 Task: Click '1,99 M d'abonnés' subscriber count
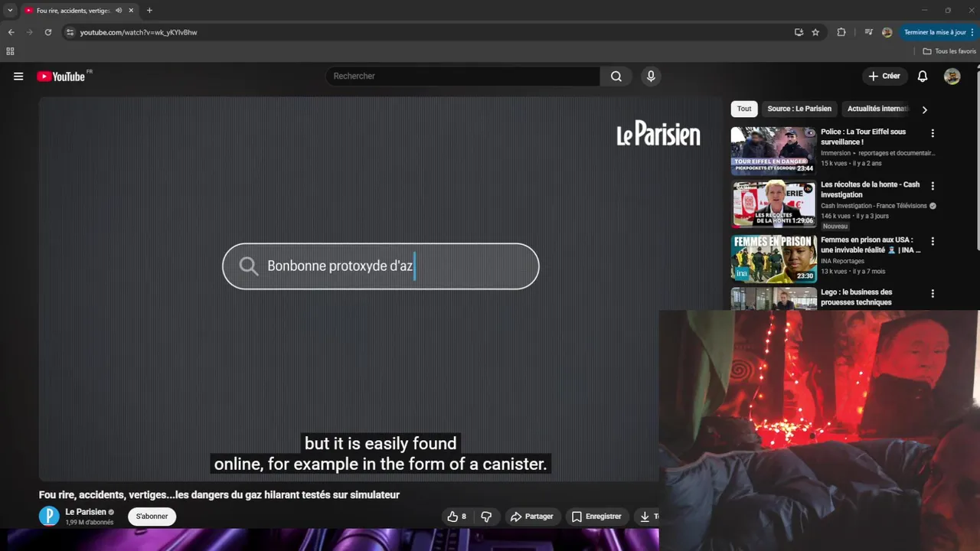90,523
